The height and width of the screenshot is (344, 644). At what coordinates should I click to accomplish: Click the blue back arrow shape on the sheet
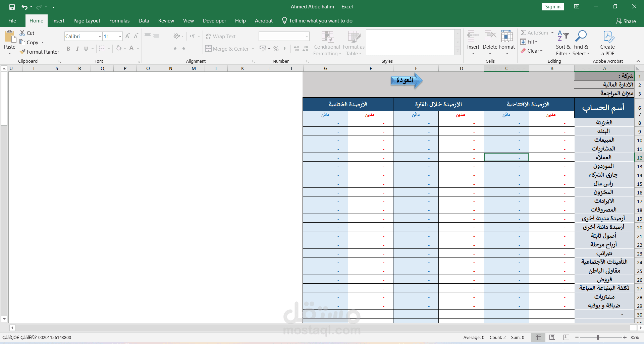click(406, 80)
